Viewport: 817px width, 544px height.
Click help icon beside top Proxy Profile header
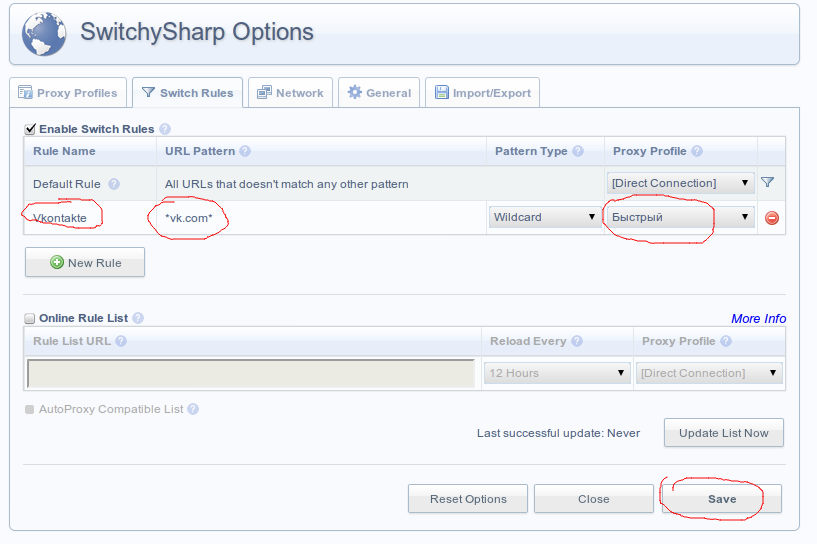pos(697,151)
